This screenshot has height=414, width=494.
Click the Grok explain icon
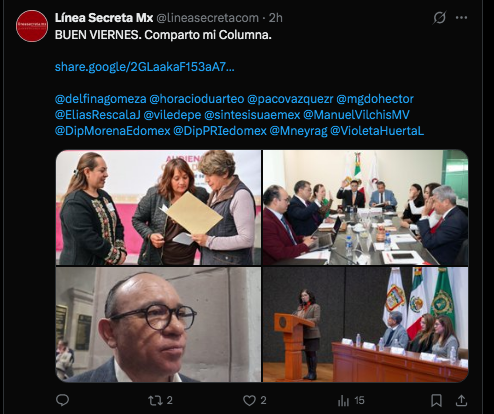[439, 18]
